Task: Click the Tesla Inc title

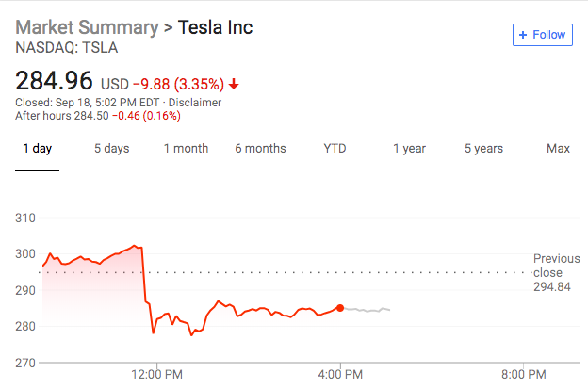Action: [x=216, y=26]
